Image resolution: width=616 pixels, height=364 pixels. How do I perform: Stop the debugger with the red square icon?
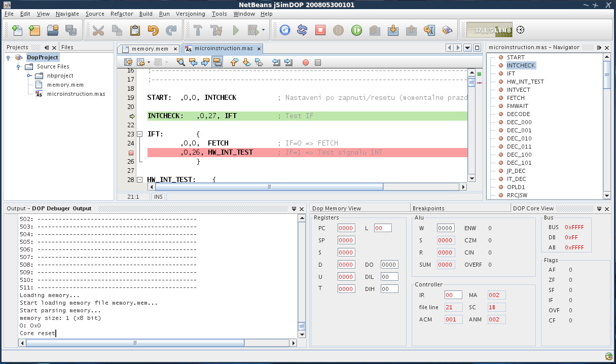click(320, 30)
